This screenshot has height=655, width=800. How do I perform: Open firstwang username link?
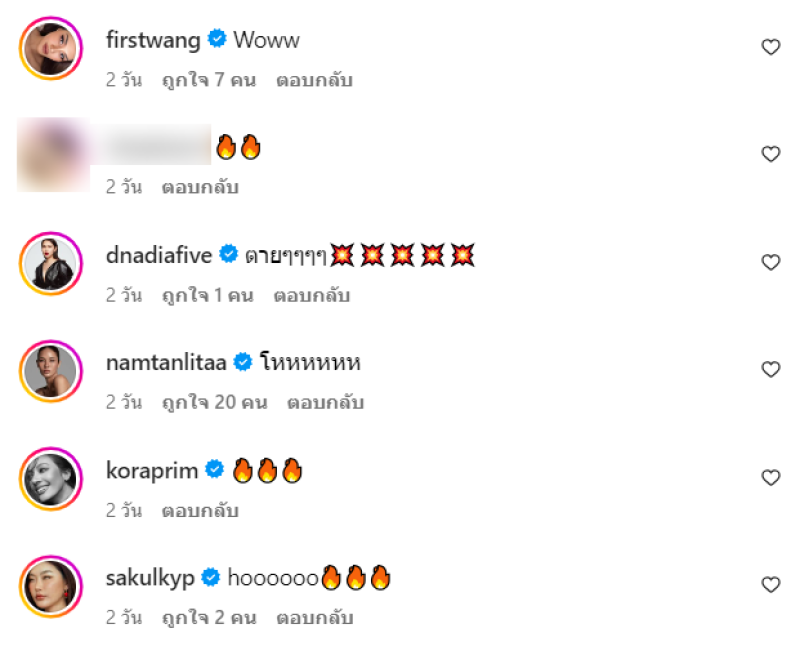coord(153,40)
